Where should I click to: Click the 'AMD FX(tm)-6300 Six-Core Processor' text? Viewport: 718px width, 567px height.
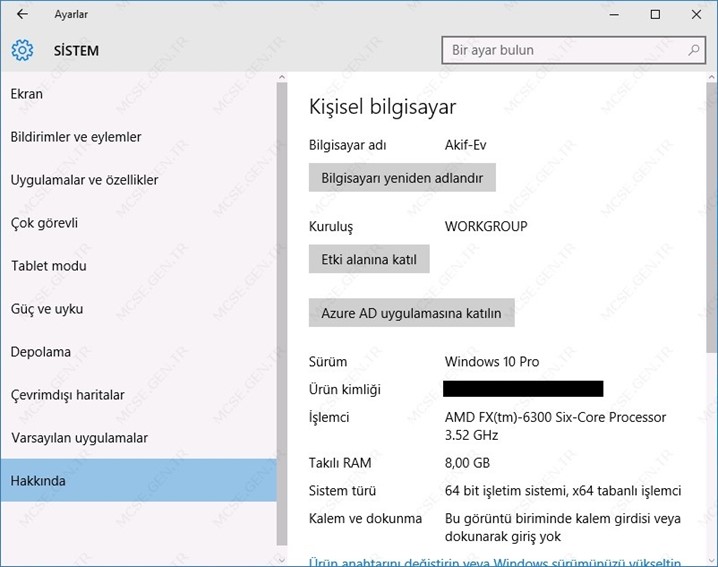click(x=555, y=417)
